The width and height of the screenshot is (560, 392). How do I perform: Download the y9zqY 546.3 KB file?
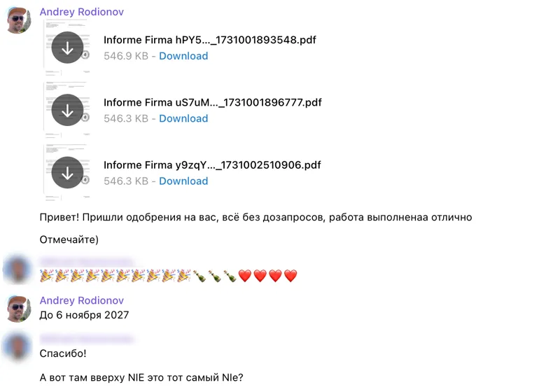[183, 181]
